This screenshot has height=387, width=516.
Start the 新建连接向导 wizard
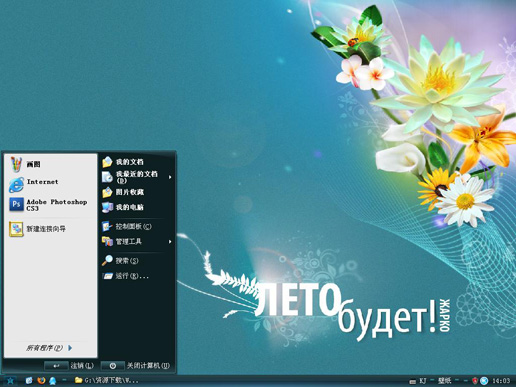[x=51, y=229]
